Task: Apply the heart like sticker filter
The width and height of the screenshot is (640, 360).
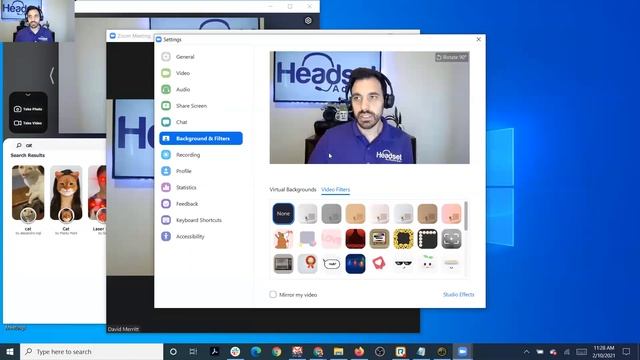Action: (x=380, y=264)
